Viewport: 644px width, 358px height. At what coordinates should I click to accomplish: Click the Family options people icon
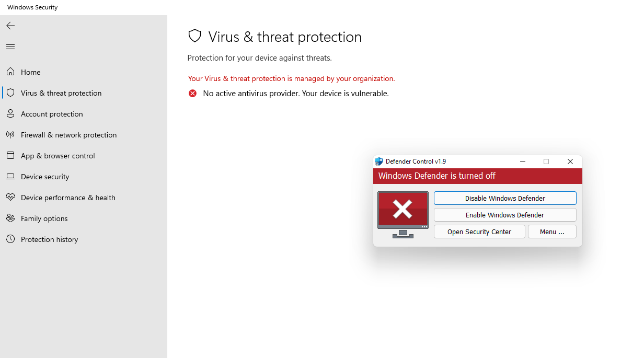tap(10, 218)
